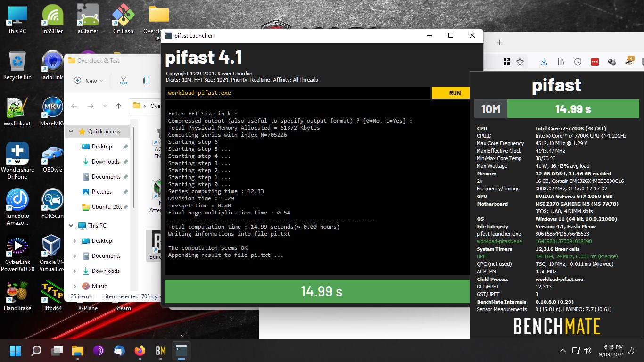Click the gray spheres extension icon in browser
This screenshot has height=362, width=644.
(612, 62)
